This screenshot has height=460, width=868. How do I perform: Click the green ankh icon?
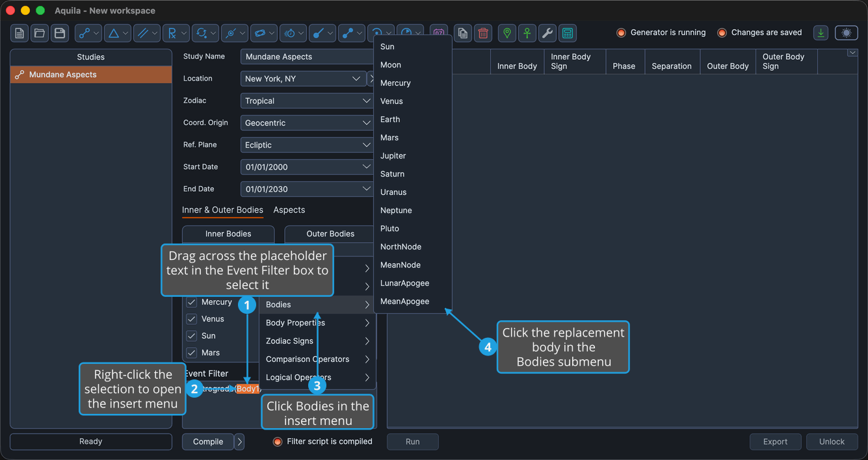pyautogui.click(x=527, y=33)
